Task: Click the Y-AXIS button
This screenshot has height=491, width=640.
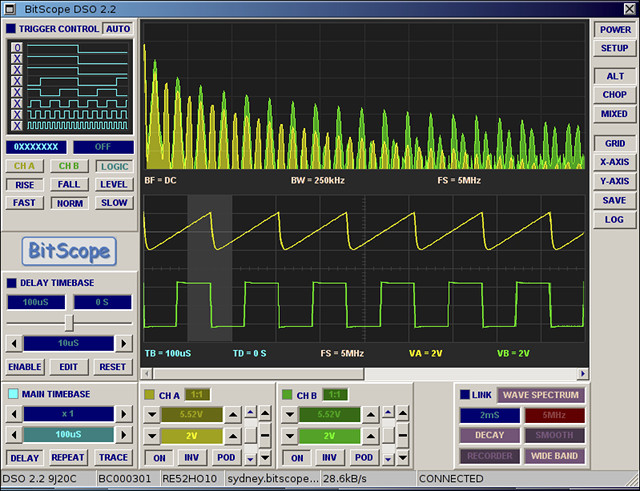Action: click(615, 181)
